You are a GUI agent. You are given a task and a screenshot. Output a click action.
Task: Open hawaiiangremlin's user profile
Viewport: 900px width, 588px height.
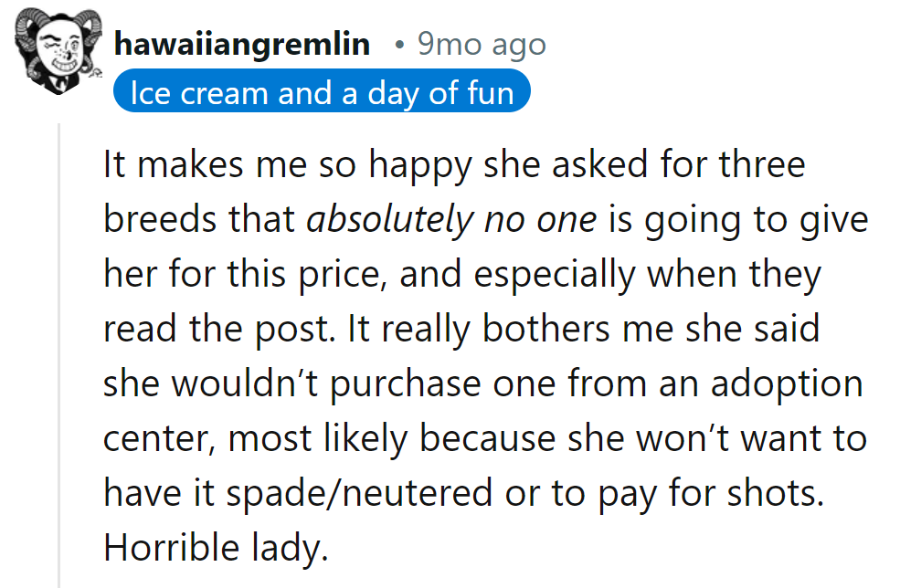[242, 44]
